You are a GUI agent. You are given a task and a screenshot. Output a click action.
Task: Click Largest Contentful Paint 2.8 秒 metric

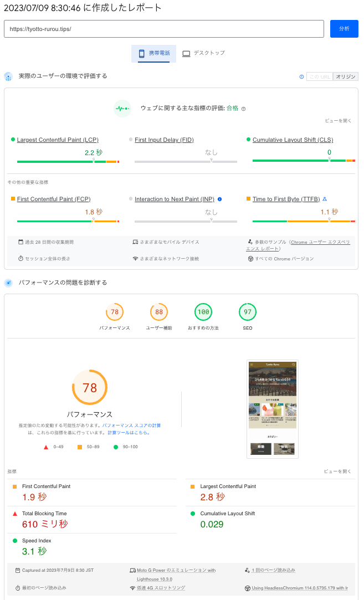pos(270,493)
